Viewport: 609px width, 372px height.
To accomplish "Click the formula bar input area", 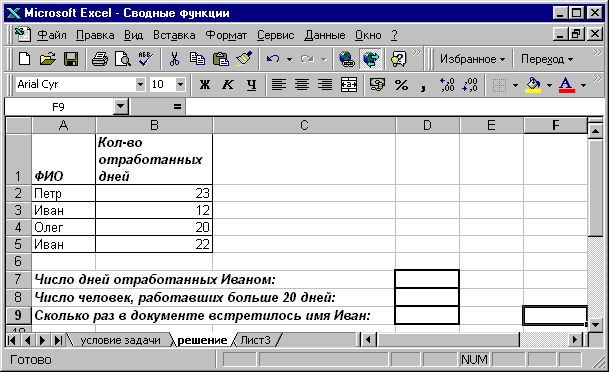I will [x=394, y=106].
